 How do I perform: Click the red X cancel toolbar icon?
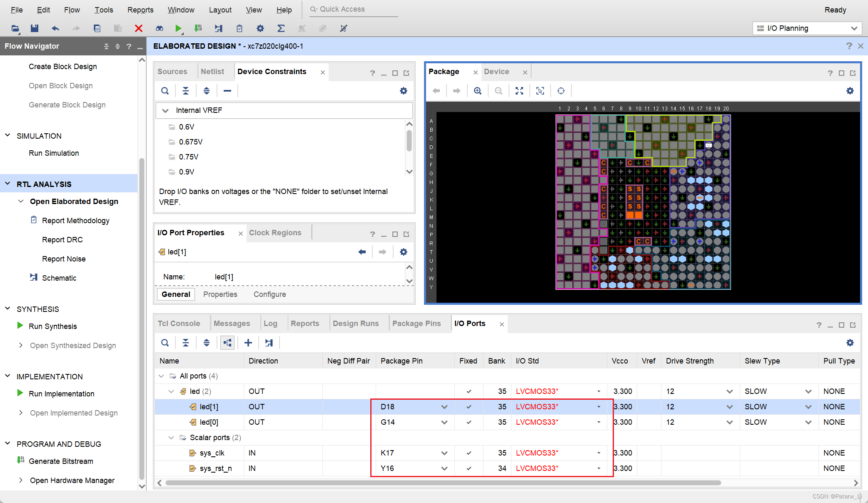coord(139,28)
